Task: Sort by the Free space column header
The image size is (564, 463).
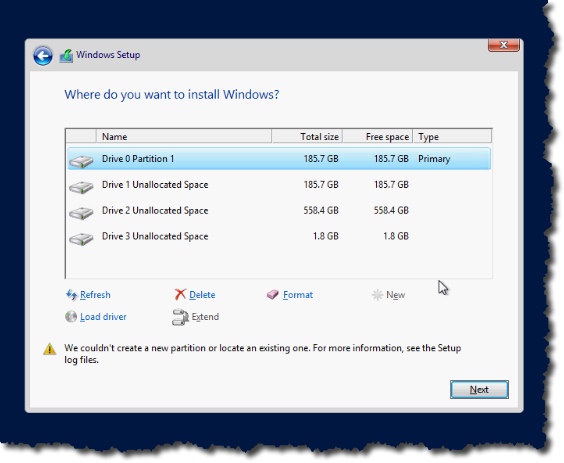Action: pyautogui.click(x=377, y=136)
